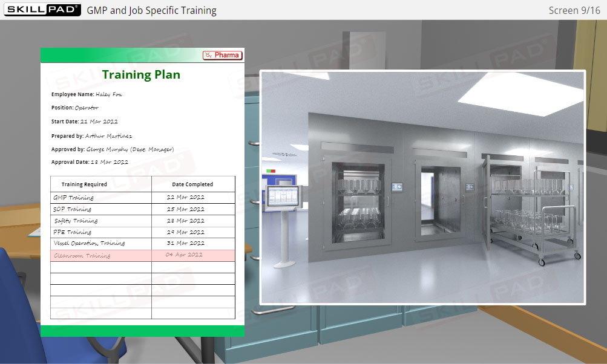Image resolution: width=607 pixels, height=364 pixels.
Task: Open the SOP display on the kiosk monitor
Action: 283,195
